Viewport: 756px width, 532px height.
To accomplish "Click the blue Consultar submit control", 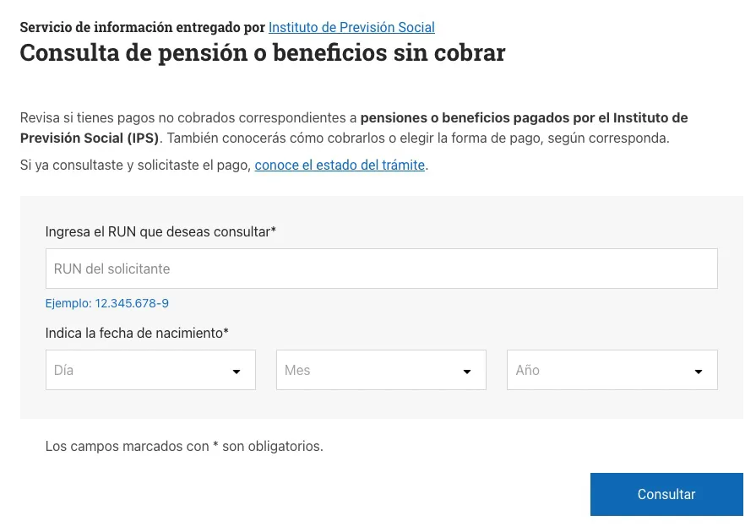I will tap(666, 494).
